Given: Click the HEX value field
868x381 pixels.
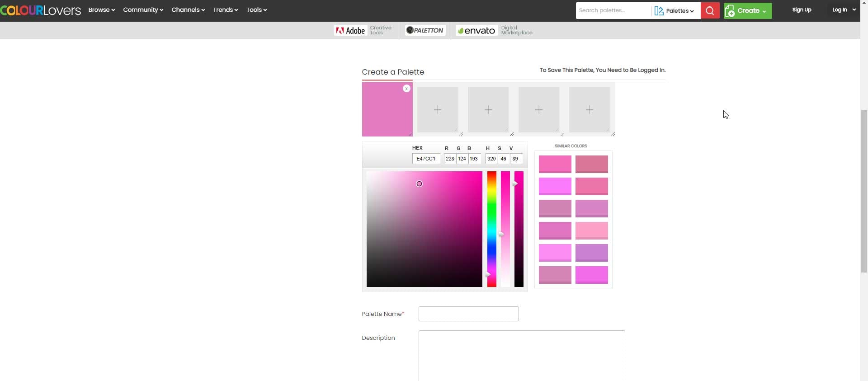Looking at the screenshot, I should pos(426,159).
